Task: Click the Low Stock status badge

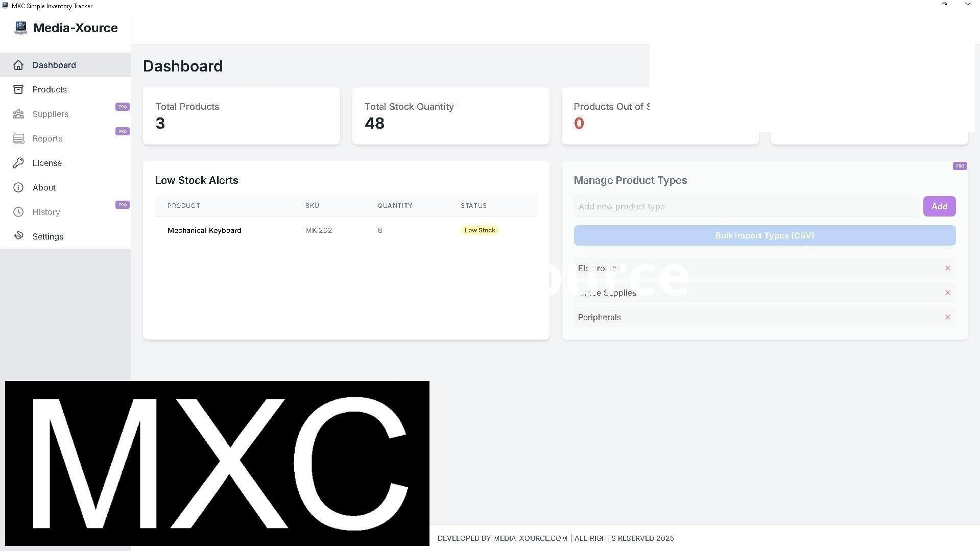Action: coord(480,230)
